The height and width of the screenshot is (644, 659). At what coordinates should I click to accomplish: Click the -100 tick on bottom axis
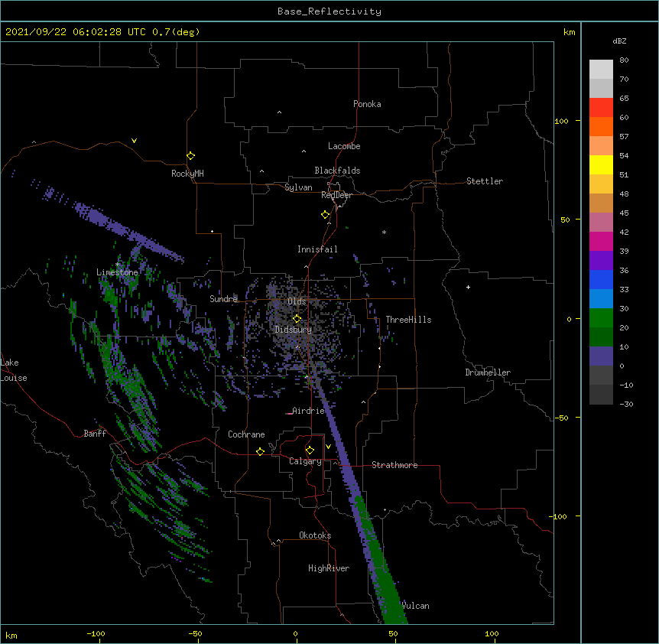pos(96,633)
